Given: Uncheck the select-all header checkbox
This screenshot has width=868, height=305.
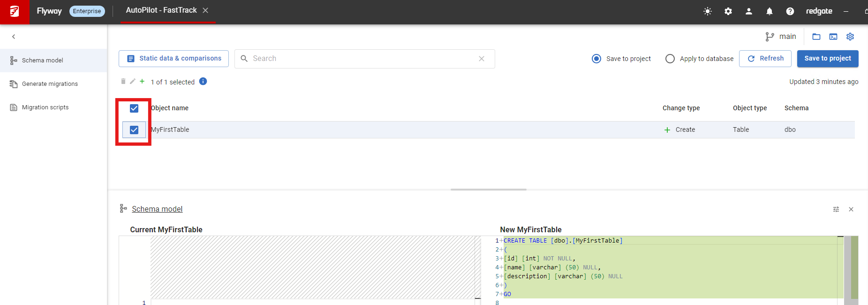Looking at the screenshot, I should tap(134, 108).
